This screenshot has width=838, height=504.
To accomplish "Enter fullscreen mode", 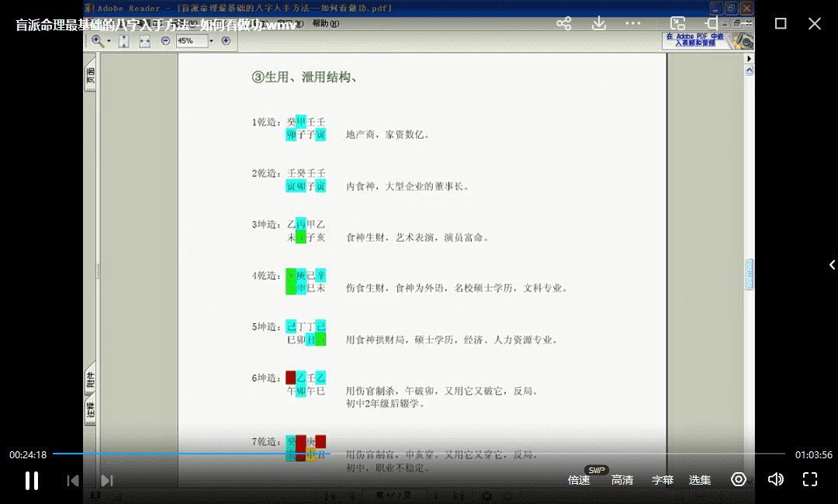I will point(810,480).
